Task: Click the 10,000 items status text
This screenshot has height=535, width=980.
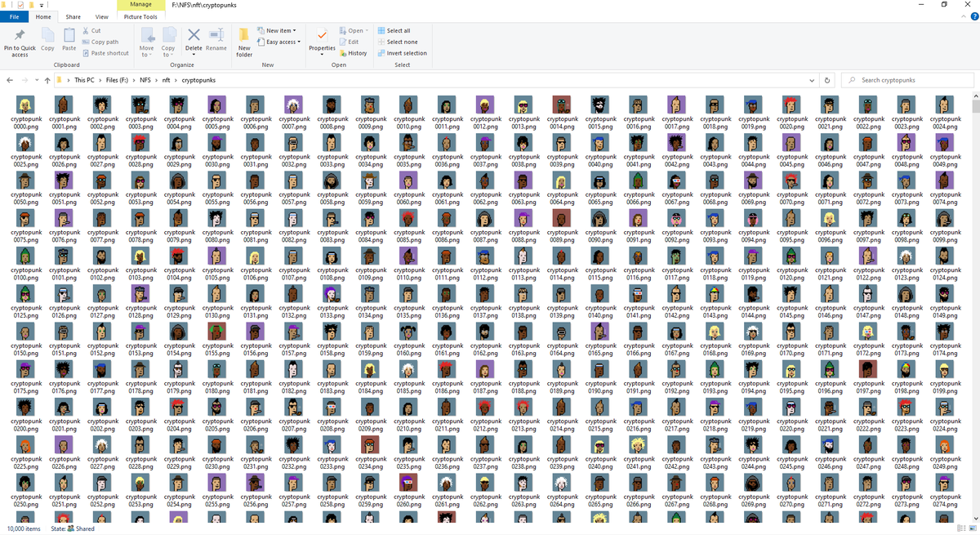Action: click(x=22, y=528)
